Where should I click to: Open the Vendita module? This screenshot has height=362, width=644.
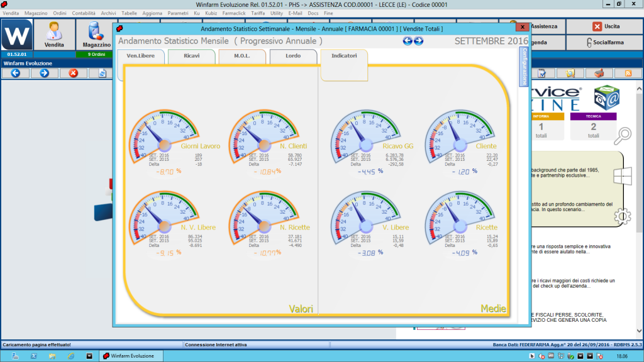(54, 35)
